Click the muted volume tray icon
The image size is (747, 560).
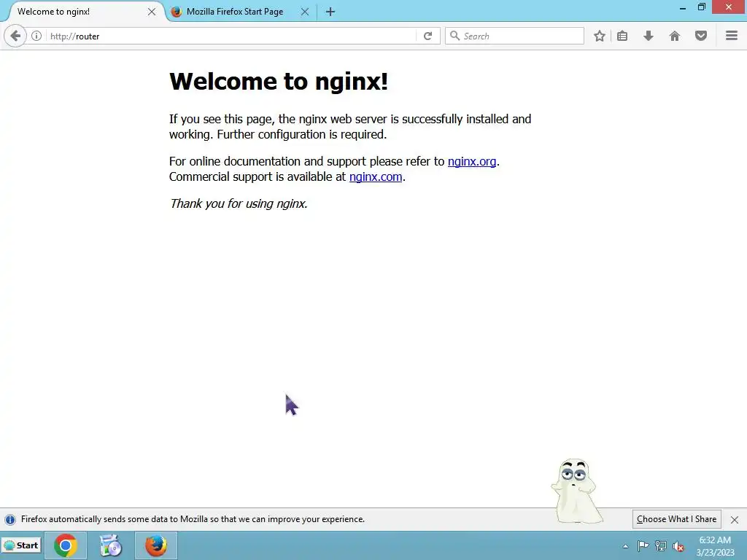678,547
